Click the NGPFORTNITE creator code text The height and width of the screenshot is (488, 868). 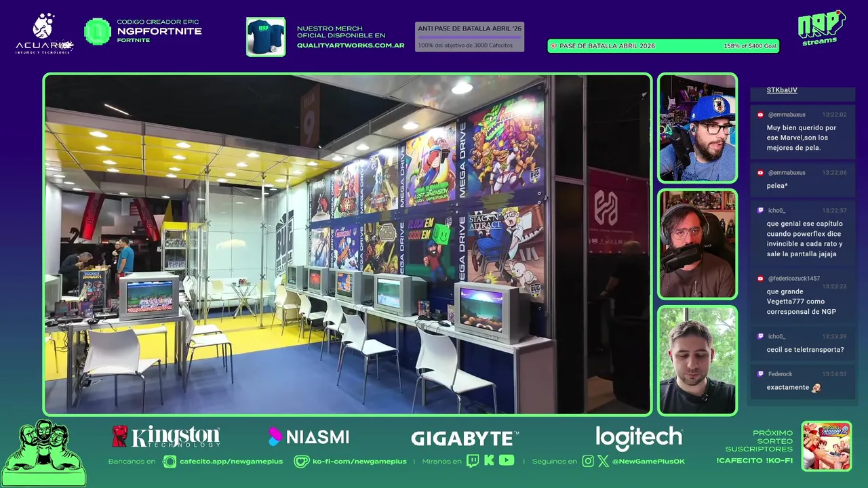pyautogui.click(x=159, y=31)
